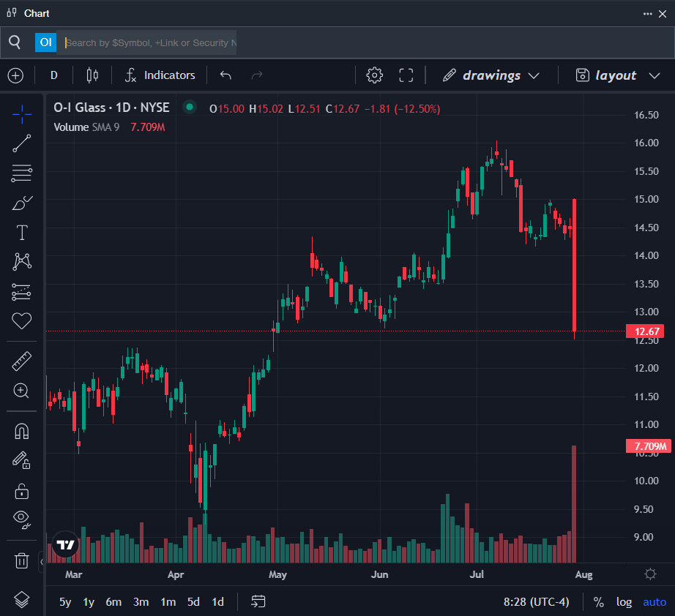The width and height of the screenshot is (675, 616).
Task: Undo the last chart action
Action: click(x=225, y=75)
